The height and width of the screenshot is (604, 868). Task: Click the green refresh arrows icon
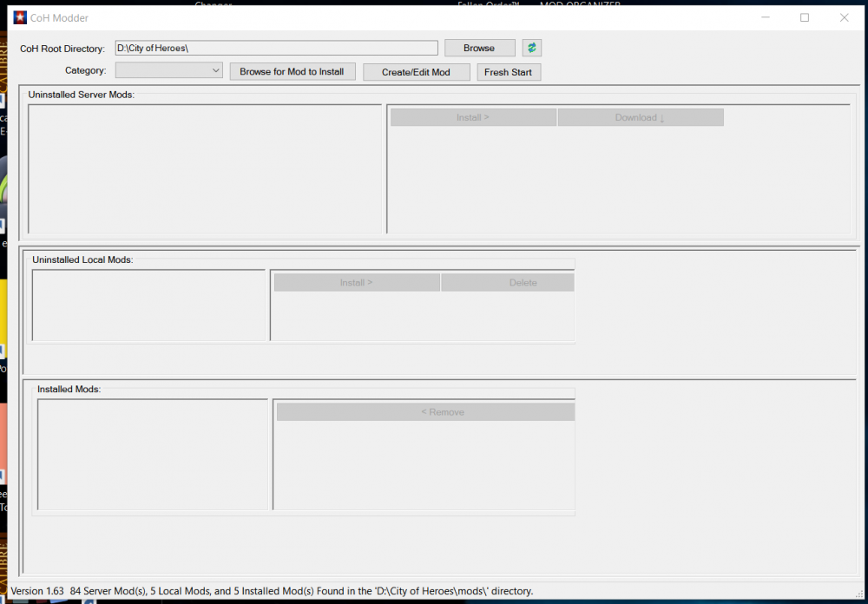(x=531, y=48)
